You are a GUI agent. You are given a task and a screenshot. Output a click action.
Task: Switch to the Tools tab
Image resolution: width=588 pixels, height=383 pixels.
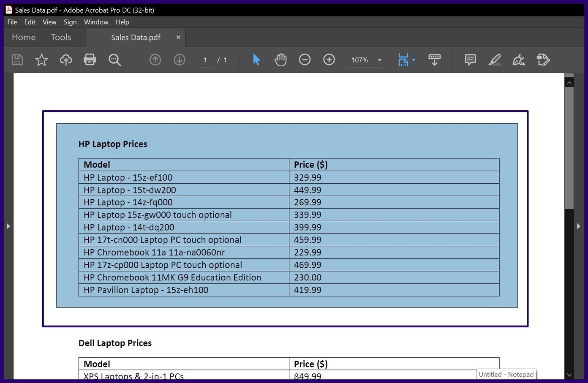[x=61, y=37]
